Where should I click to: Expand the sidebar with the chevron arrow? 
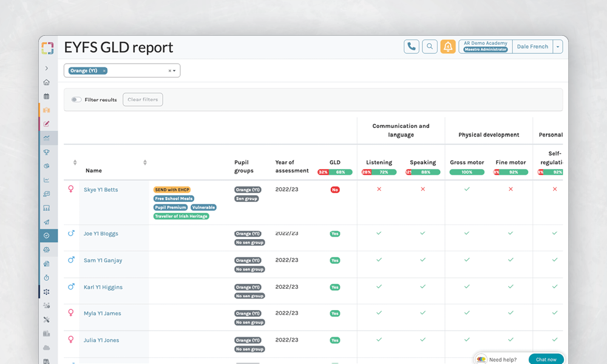point(47,69)
